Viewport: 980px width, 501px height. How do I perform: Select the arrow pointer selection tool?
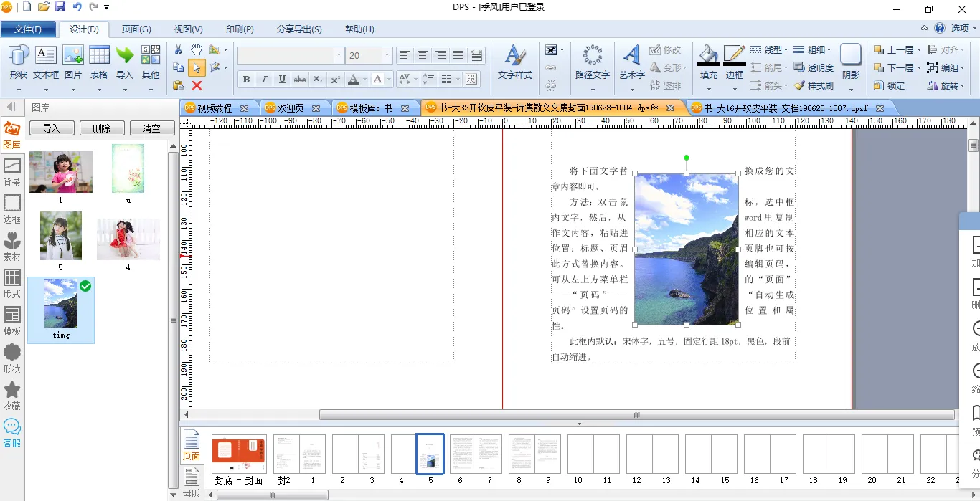(x=197, y=68)
